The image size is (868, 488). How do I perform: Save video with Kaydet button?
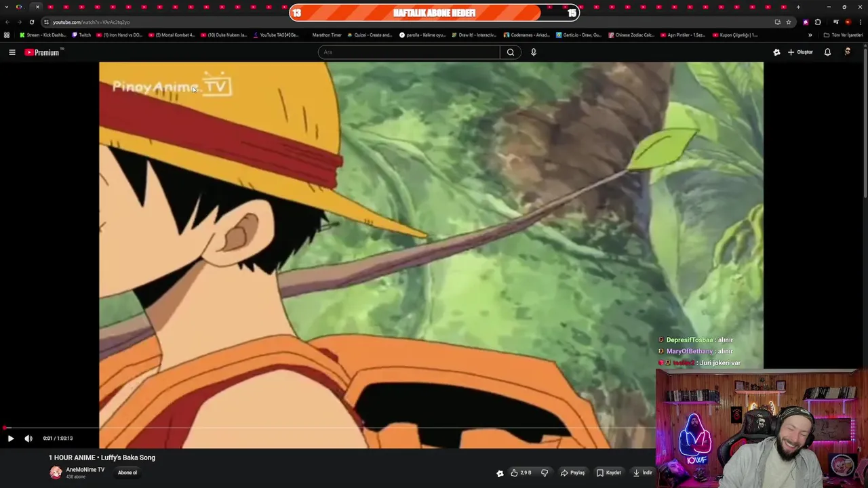608,472
